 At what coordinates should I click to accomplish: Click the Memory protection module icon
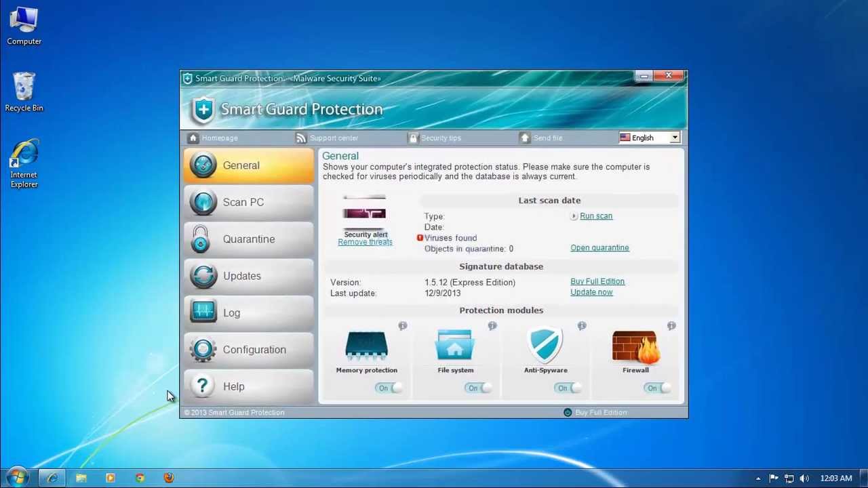366,346
